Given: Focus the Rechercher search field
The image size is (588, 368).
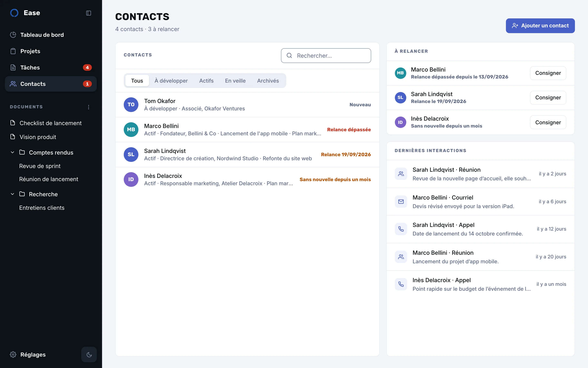Looking at the screenshot, I should (x=326, y=55).
